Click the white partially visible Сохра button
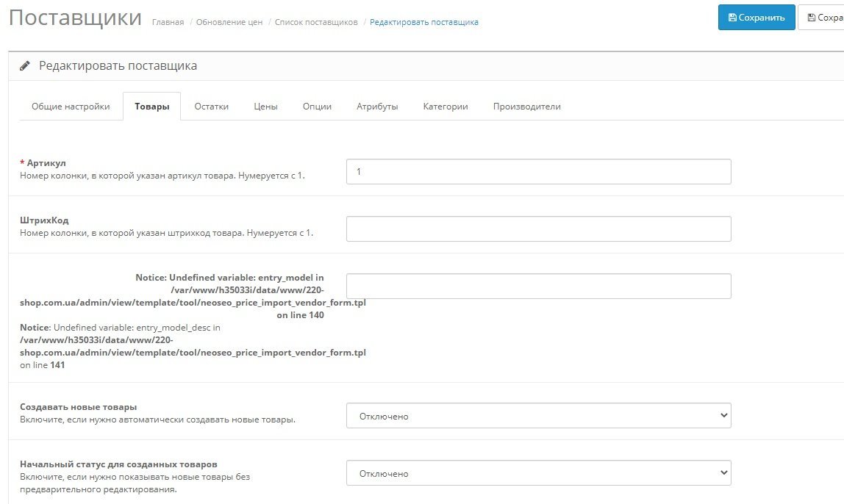 click(821, 17)
